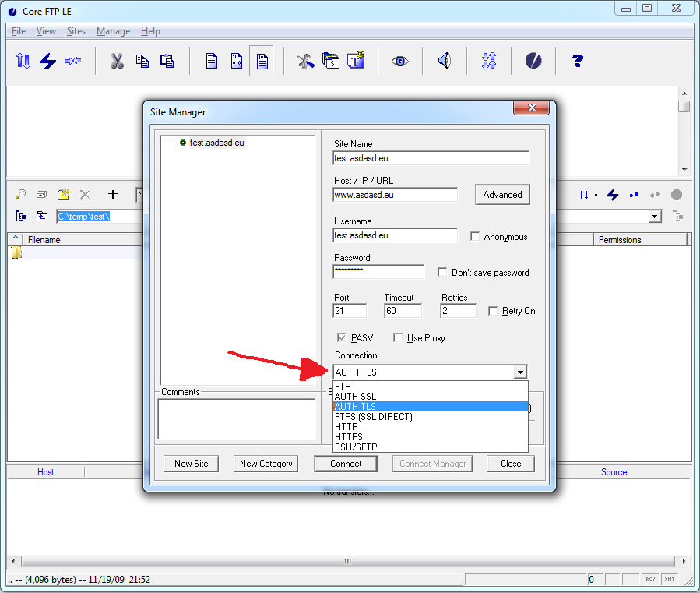
Task: Click the Host / IP / URL field
Action: click(x=395, y=195)
